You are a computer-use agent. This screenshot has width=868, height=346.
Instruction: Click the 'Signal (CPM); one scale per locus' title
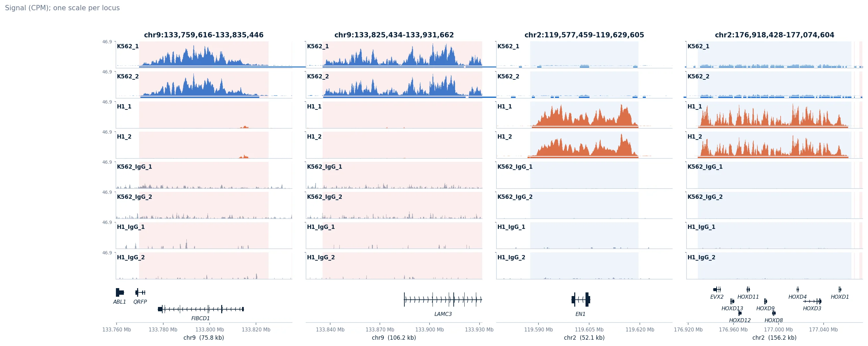[x=62, y=8]
